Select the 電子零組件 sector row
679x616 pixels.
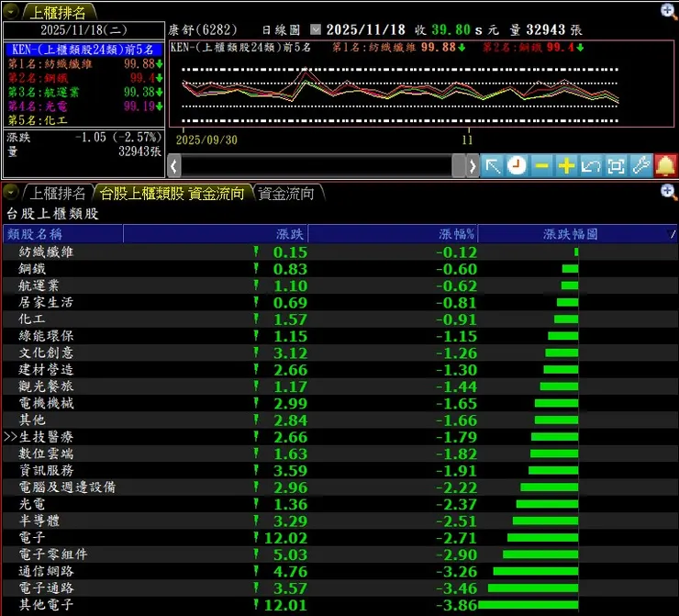[x=339, y=554]
